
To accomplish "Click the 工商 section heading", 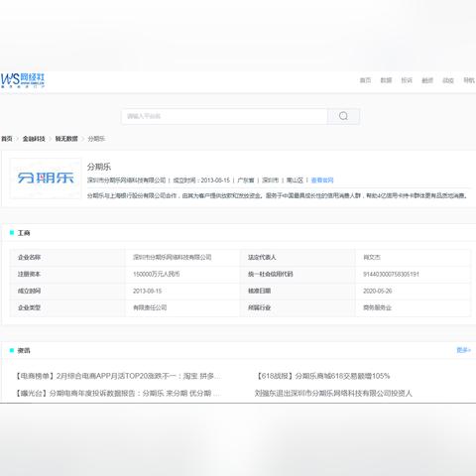I will coord(24,233).
